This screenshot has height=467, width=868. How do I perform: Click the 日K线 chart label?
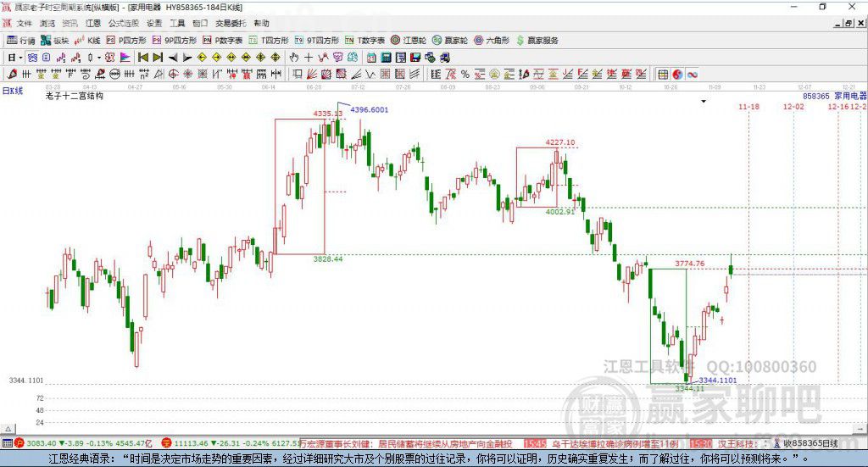click(13, 91)
